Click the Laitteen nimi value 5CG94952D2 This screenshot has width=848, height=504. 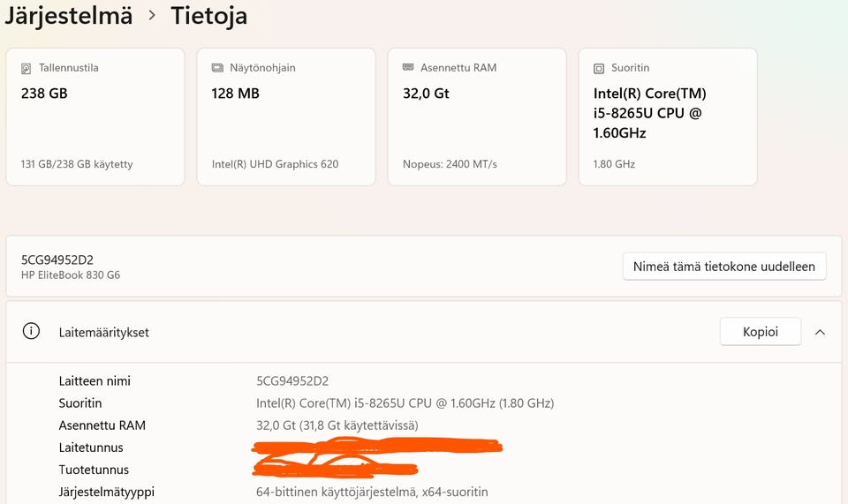pyautogui.click(x=292, y=381)
